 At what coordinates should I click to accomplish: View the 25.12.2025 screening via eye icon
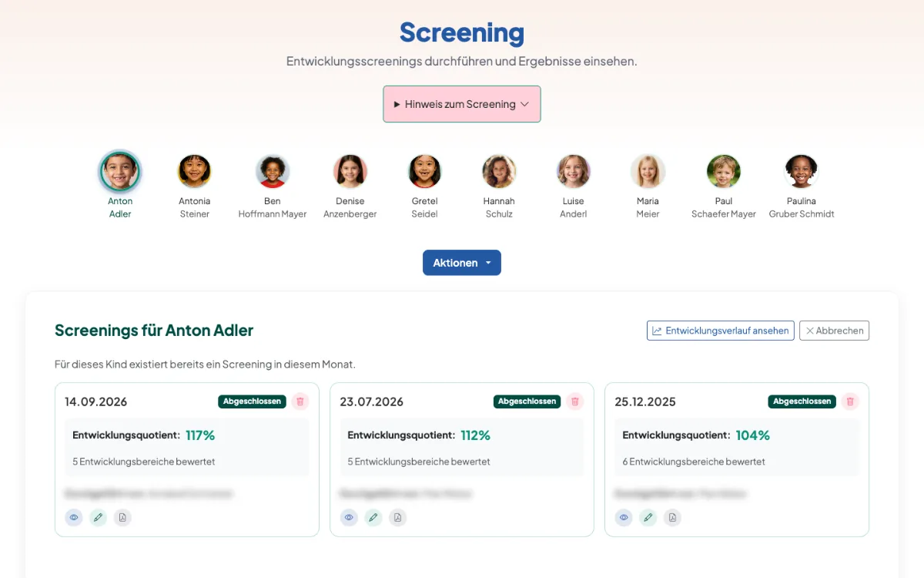click(624, 517)
